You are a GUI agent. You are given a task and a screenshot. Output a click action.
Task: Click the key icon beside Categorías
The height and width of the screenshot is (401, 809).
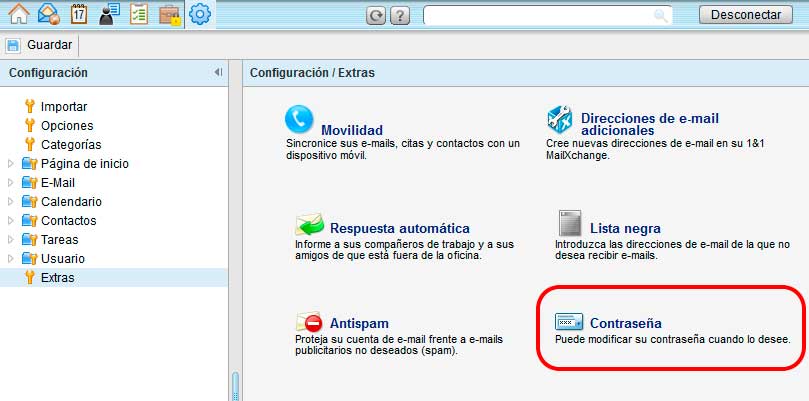[30, 145]
